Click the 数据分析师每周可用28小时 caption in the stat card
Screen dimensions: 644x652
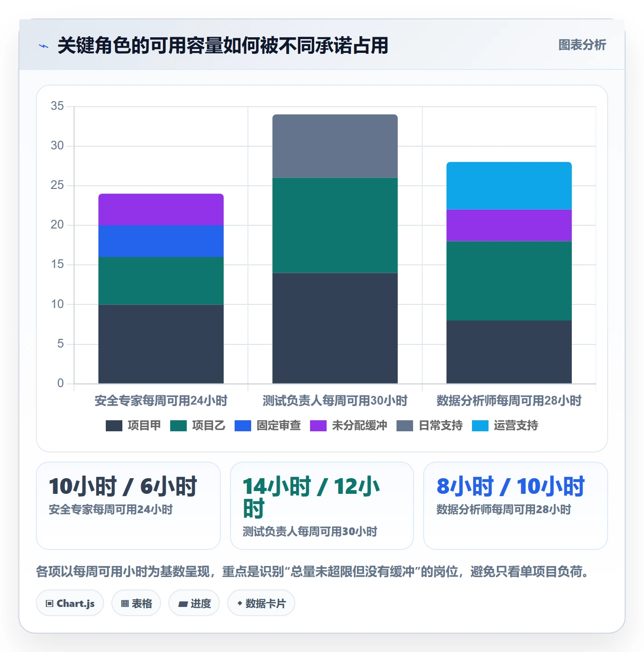[504, 509]
